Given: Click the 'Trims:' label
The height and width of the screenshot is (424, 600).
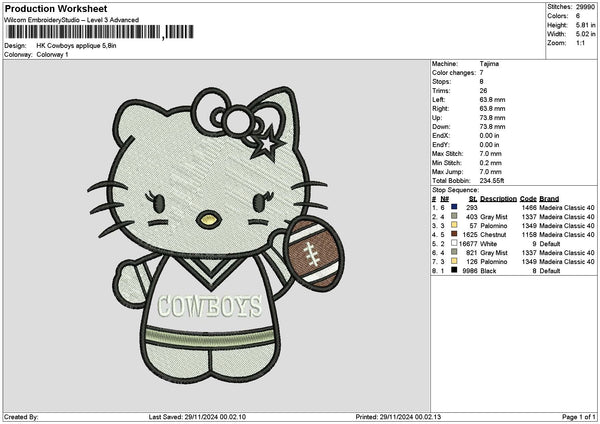Looking at the screenshot, I should [x=442, y=91].
